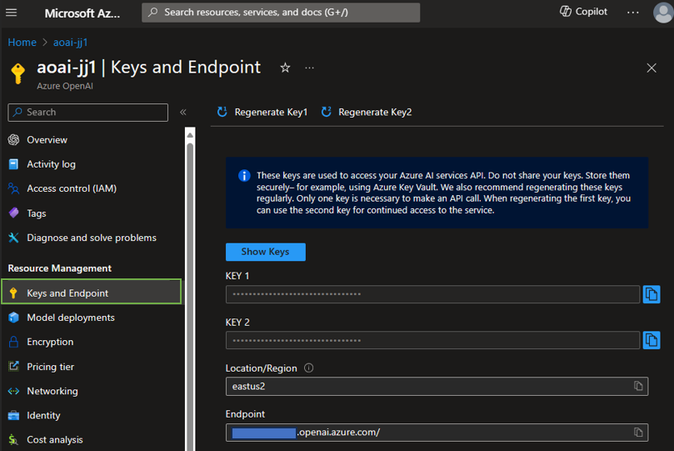The image size is (674, 451).
Task: Close the Keys and Endpoint blade
Action: [651, 67]
